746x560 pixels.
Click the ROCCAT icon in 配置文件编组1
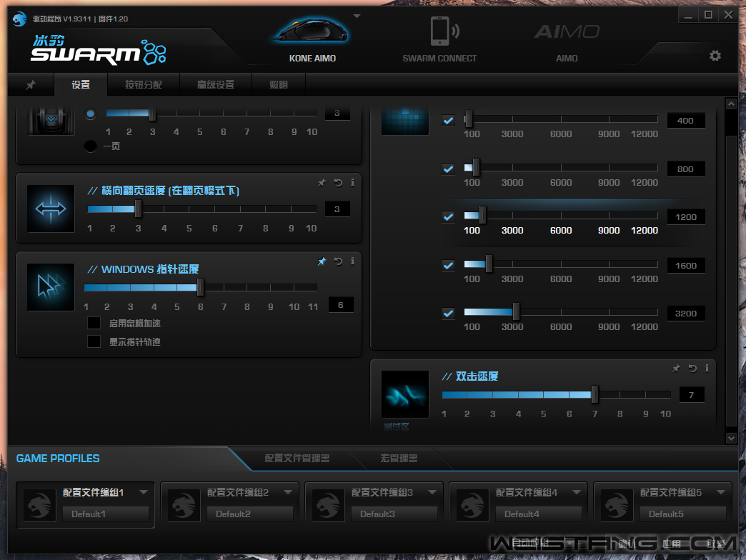(39, 505)
